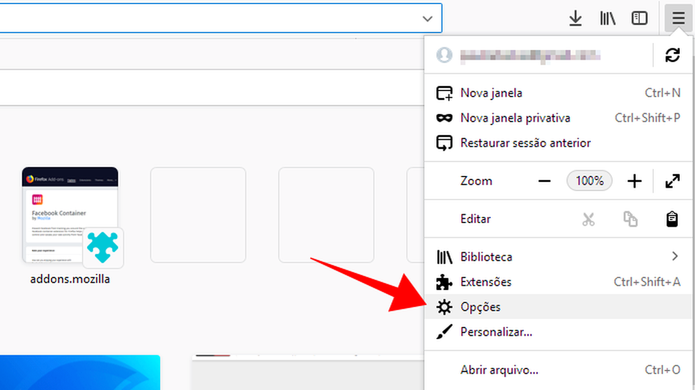Viewport: 695px width, 390px height.
Task: Zoom out with the minus button
Action: (x=544, y=181)
